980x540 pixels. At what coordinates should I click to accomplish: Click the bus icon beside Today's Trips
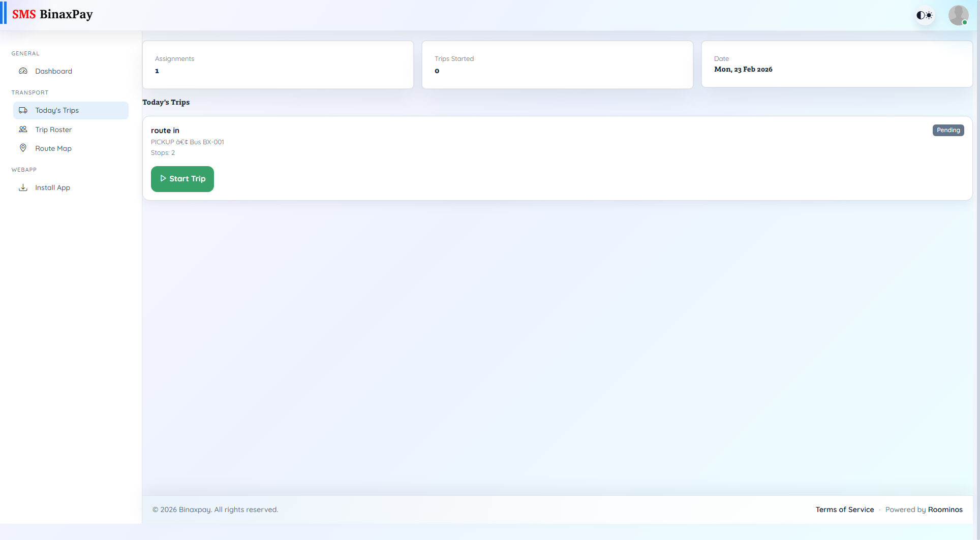23,110
